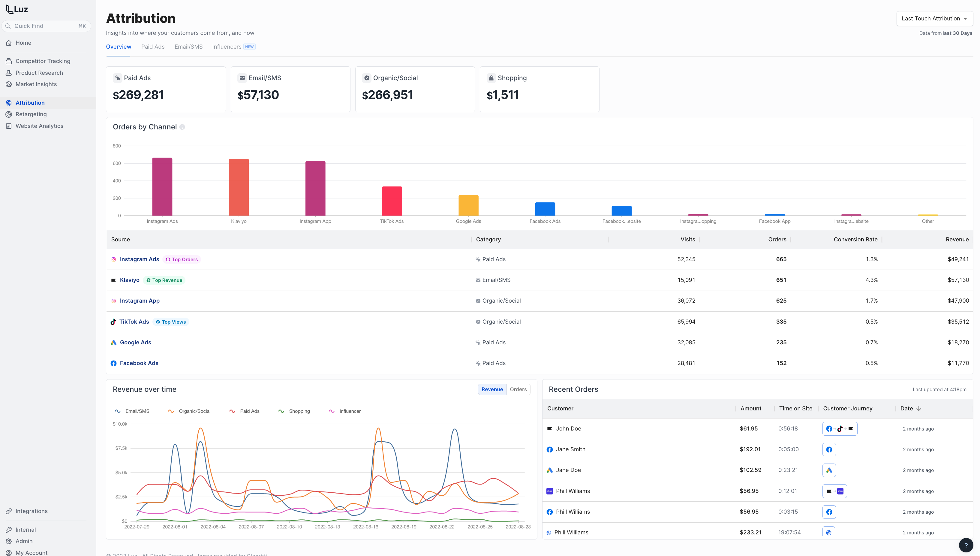The height and width of the screenshot is (556, 980).
Task: Open the Klaviyo source link
Action: (x=129, y=280)
